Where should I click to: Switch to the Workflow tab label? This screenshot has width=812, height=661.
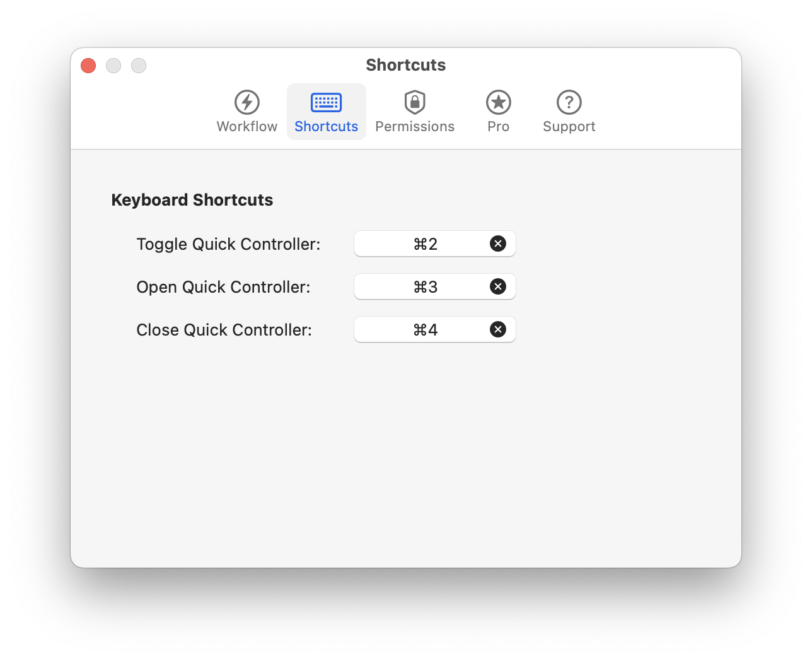click(247, 127)
